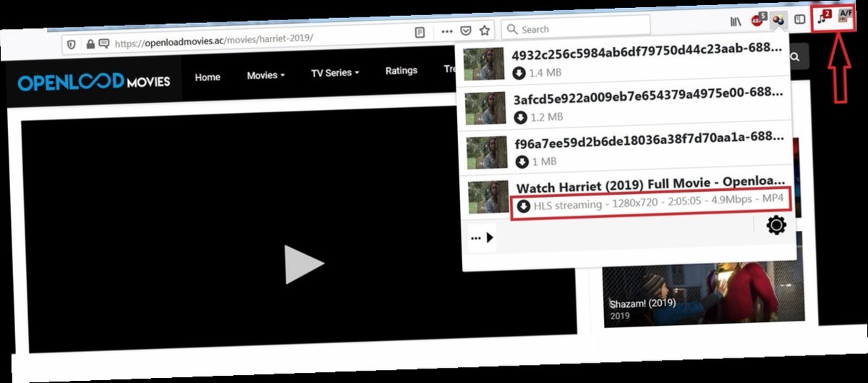The image size is (868, 383).
Task: Open the Movies dropdown menu
Action: click(x=265, y=75)
